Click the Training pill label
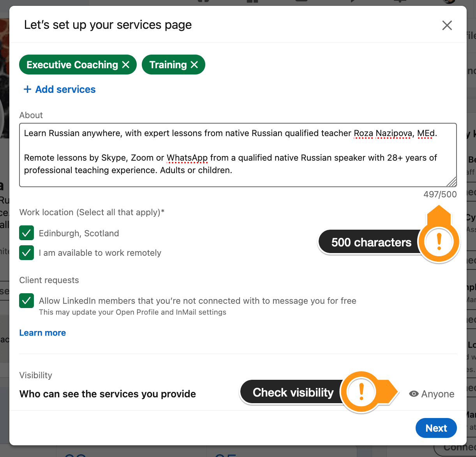Image resolution: width=476 pixels, height=457 pixels. click(168, 65)
